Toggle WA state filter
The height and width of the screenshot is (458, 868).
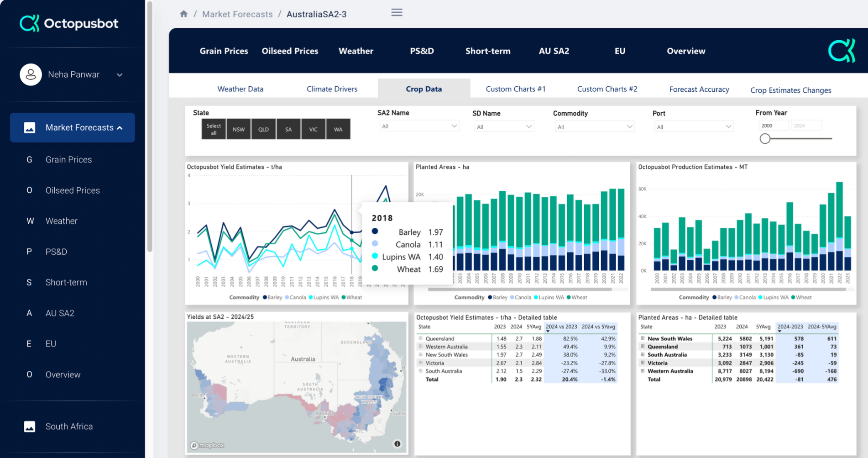(x=338, y=129)
